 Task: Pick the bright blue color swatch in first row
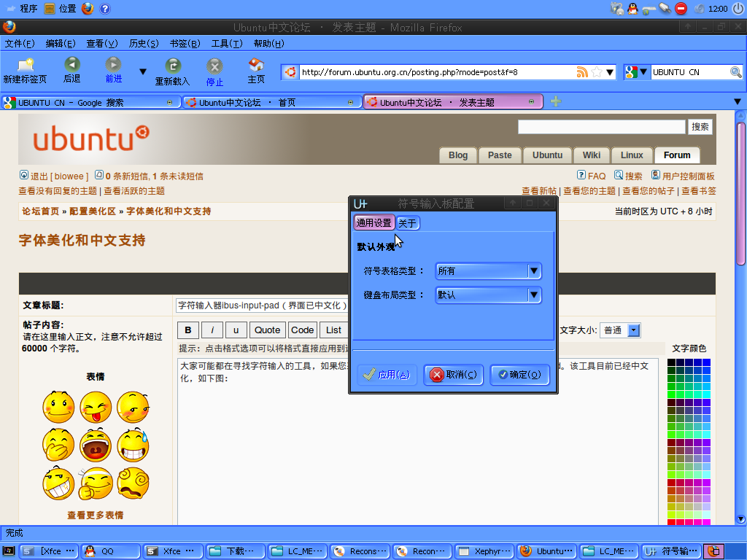[706, 362]
